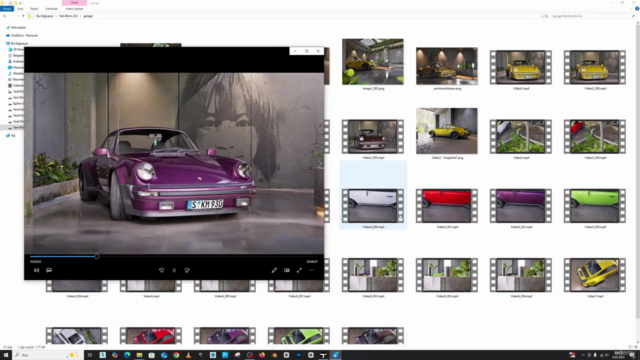Screen dimensions: 640x360
Task: Open Firefox from the taskbar
Action: (x=262, y=355)
